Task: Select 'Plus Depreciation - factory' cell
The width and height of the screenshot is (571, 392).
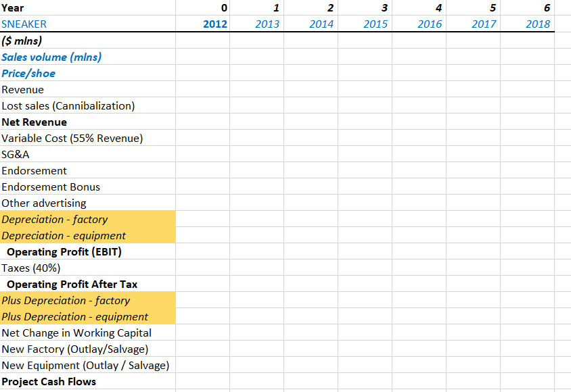Action: (88, 300)
